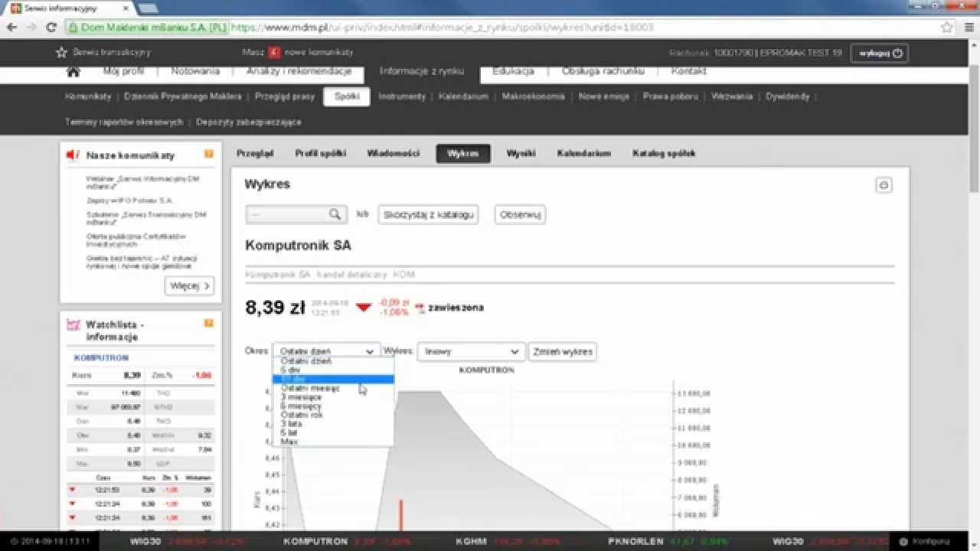Open Konfiguruj in the bottom ticker bar
Viewport: 980px width, 551px height.
coord(923,542)
